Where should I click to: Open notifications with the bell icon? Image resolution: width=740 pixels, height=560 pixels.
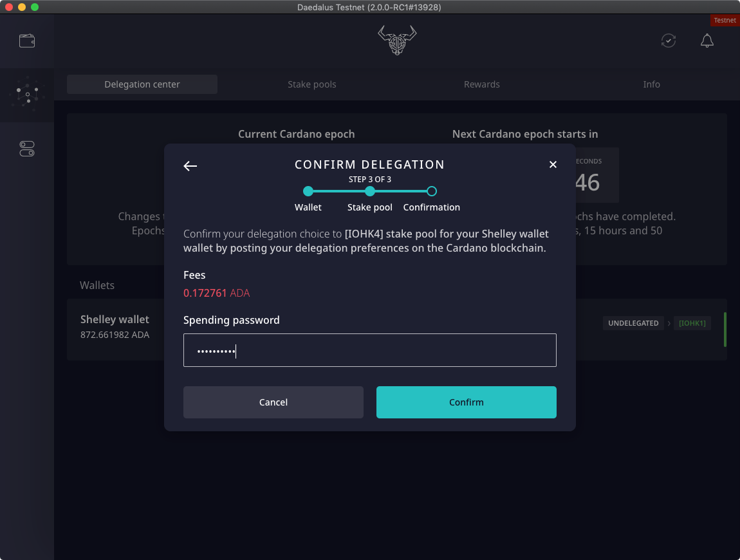(x=707, y=41)
